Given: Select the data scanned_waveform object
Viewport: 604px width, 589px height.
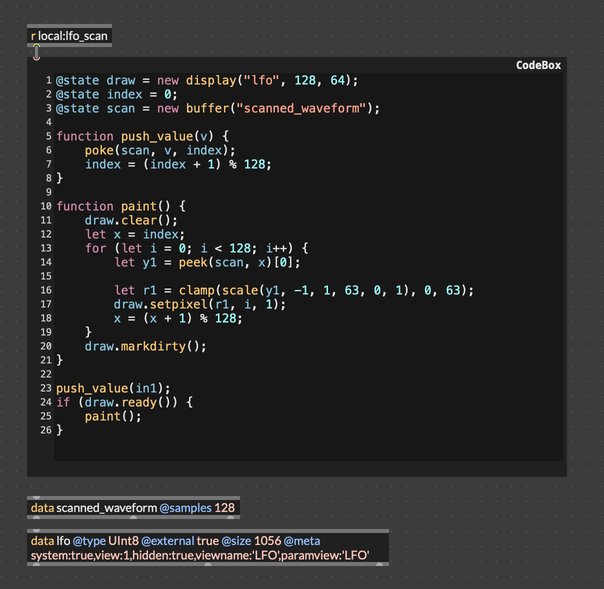Looking at the screenshot, I should click(133, 508).
